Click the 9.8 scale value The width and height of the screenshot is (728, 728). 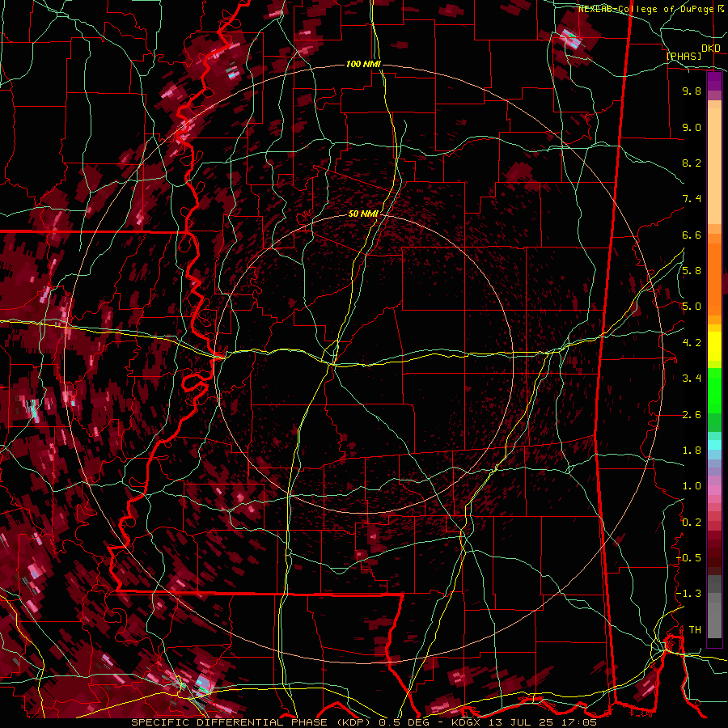click(692, 91)
